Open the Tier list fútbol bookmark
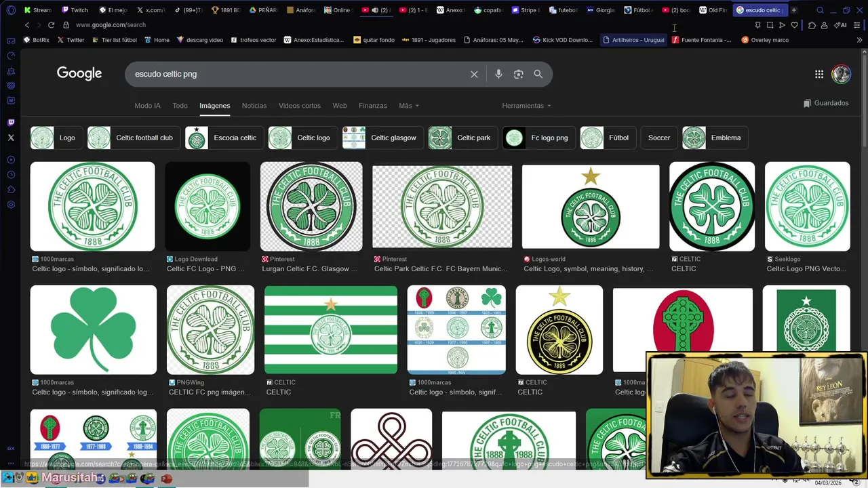 114,40
